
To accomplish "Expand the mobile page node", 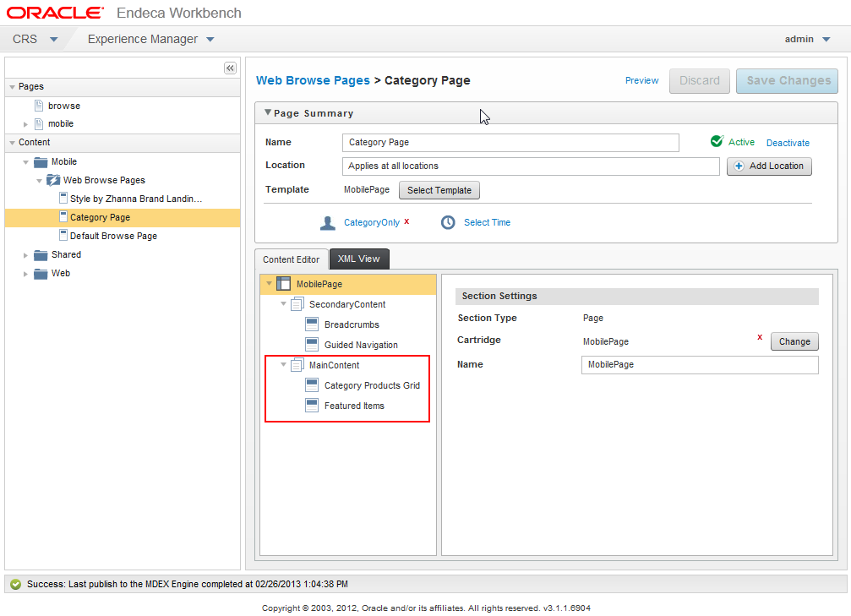I will [x=25, y=124].
